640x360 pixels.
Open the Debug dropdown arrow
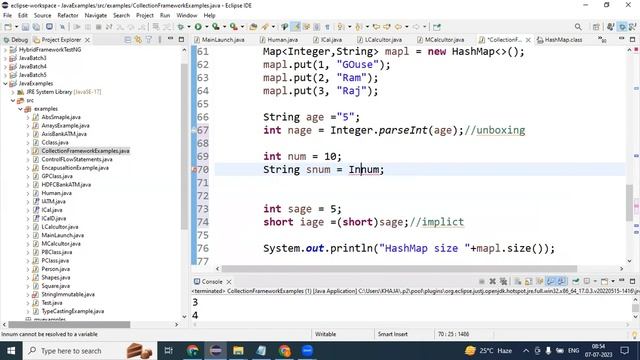tap(189, 27)
